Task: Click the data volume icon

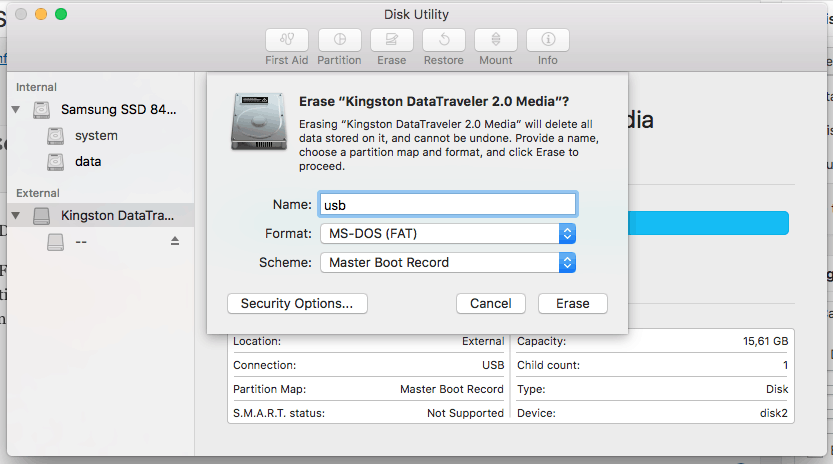Action: [x=55, y=162]
